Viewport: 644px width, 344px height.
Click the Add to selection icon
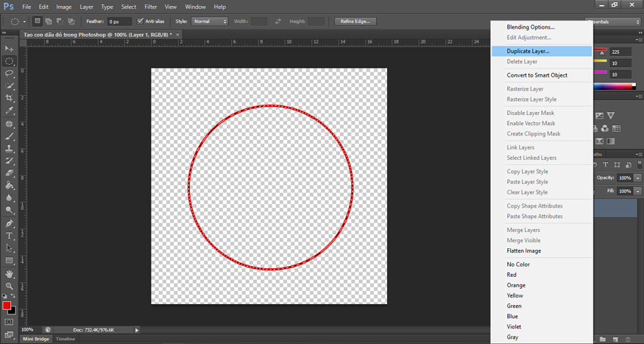49,21
